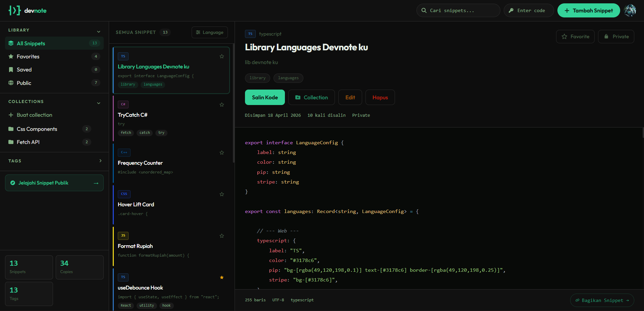Viewport: 644px width, 311px height.
Task: Open the Favorites library view
Action: pyautogui.click(x=28, y=57)
